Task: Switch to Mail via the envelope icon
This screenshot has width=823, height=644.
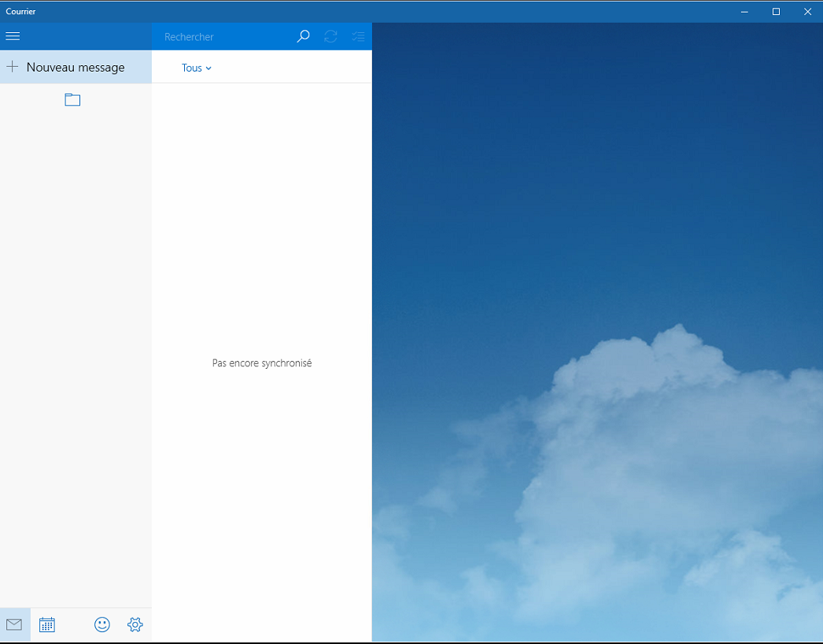Action: 13,624
